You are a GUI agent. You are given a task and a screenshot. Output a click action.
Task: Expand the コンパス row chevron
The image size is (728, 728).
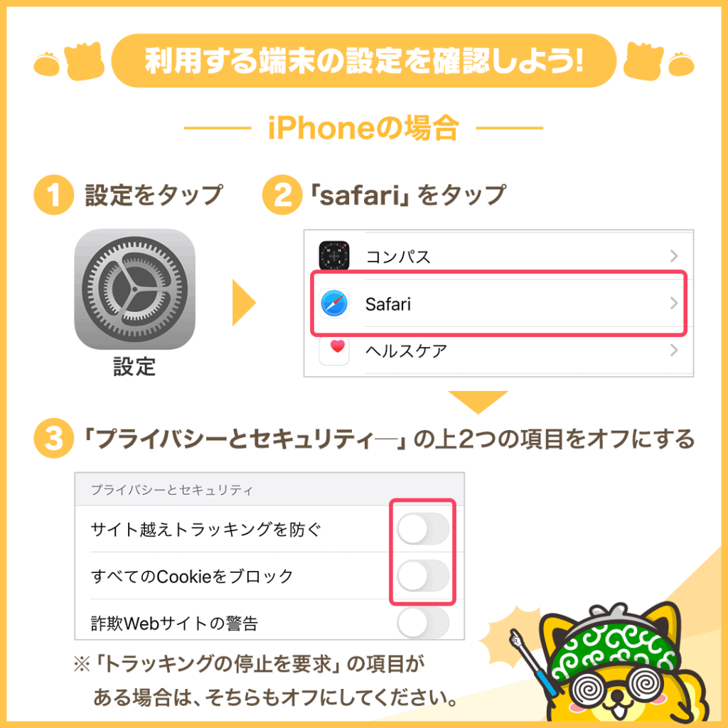click(x=674, y=256)
